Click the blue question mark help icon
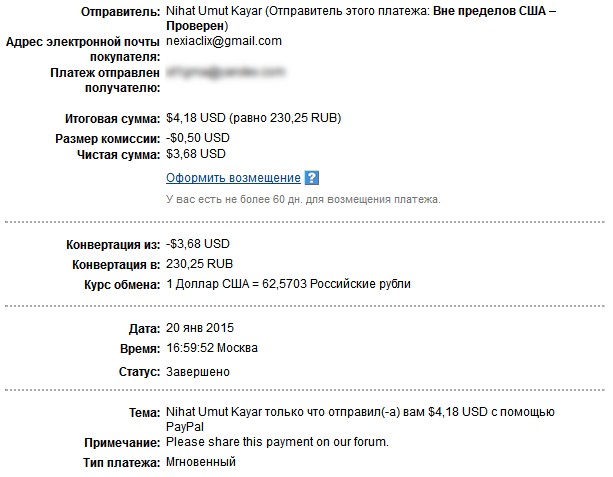Image resolution: width=613 pixels, height=477 pixels. 312,178
